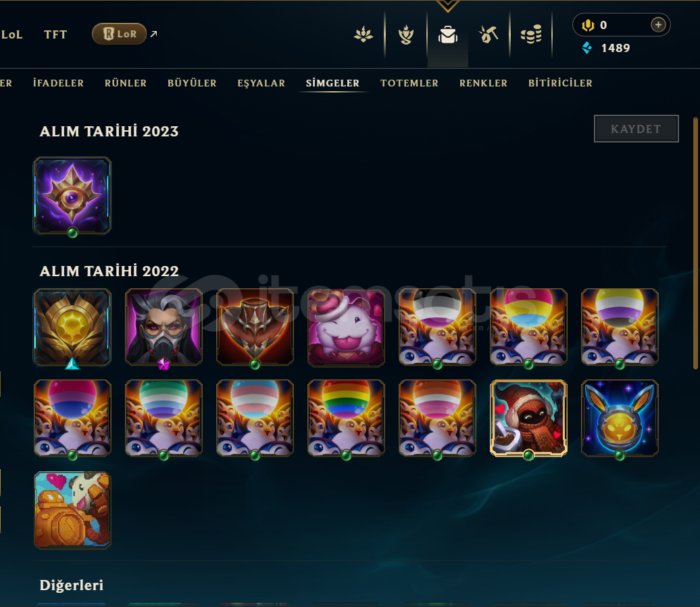Choose the golden bunny helmet icon
Screen dimensions: 700x607
[620, 418]
